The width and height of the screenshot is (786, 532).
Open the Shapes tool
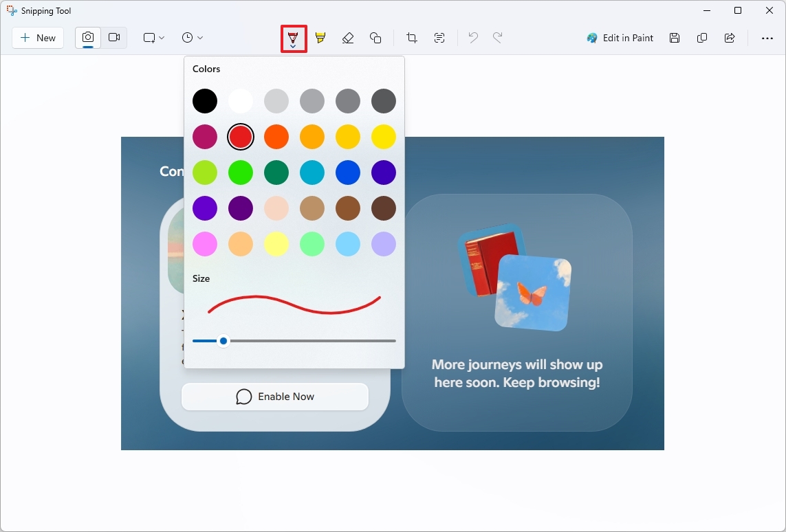point(376,38)
